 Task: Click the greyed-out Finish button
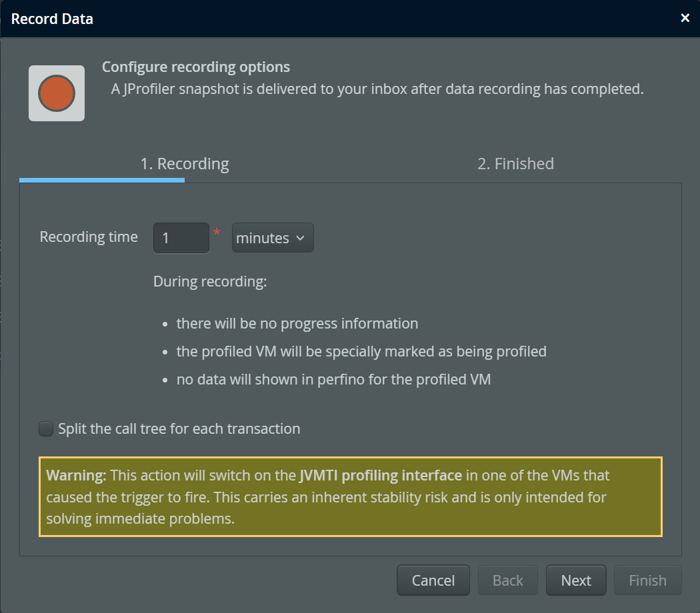point(647,580)
